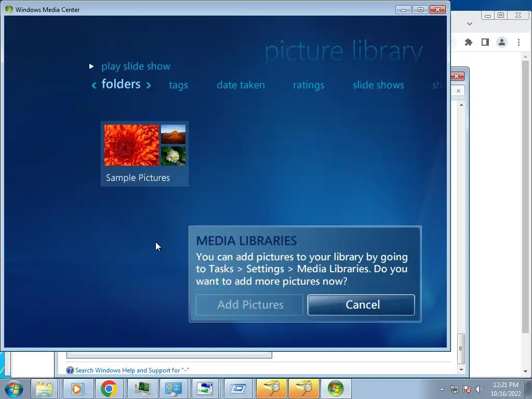Open Chrome three-dot menu

point(518,42)
